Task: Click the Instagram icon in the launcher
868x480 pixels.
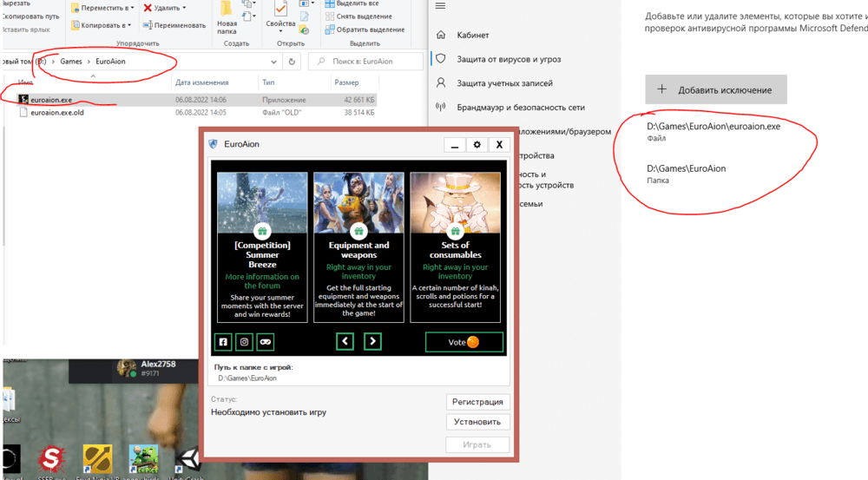Action: (245, 342)
